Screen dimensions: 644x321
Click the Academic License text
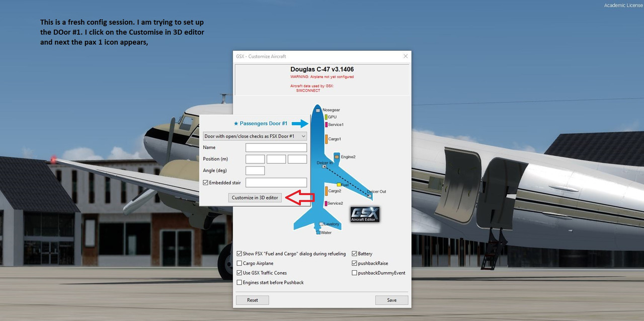tap(623, 6)
